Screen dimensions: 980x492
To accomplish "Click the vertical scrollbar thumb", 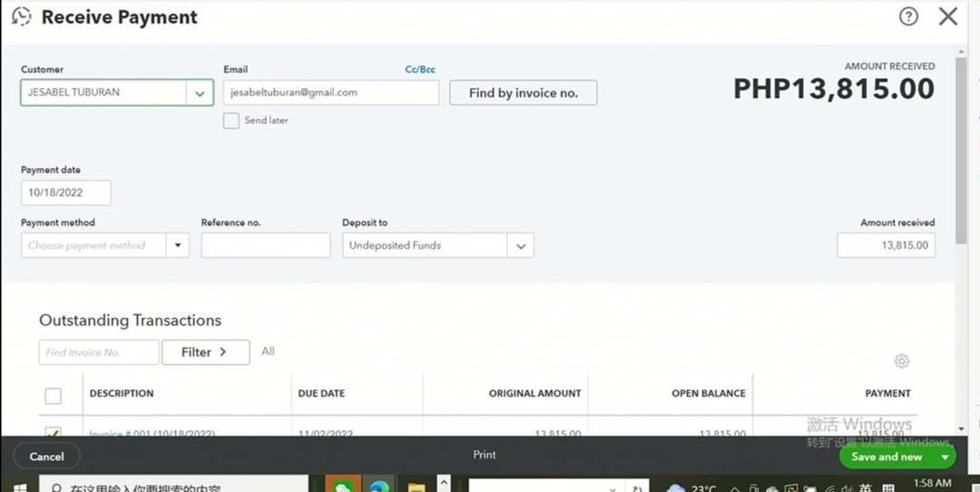I will [961, 150].
